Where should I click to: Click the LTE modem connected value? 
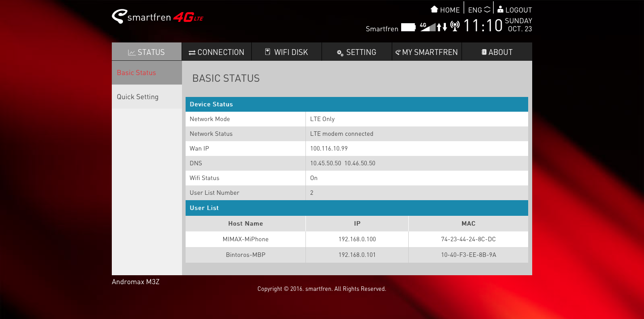tap(342, 134)
